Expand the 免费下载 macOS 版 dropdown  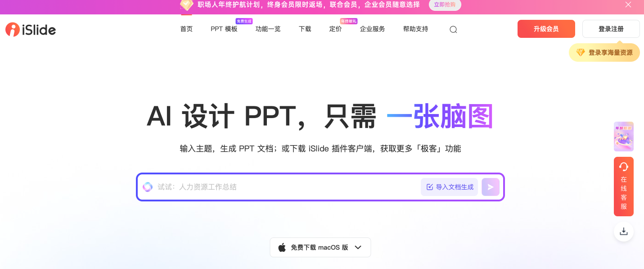(x=320, y=247)
